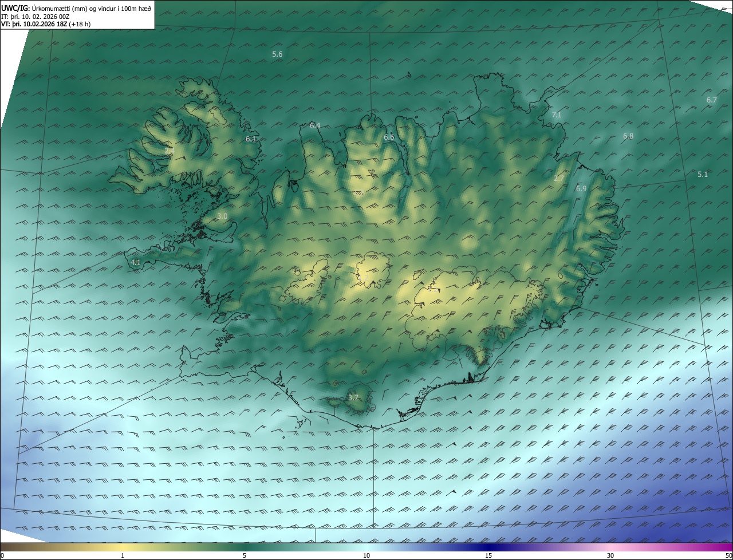Click the 6.8 value label
Image resolution: width=733 pixels, height=560 pixels.
pyautogui.click(x=628, y=136)
